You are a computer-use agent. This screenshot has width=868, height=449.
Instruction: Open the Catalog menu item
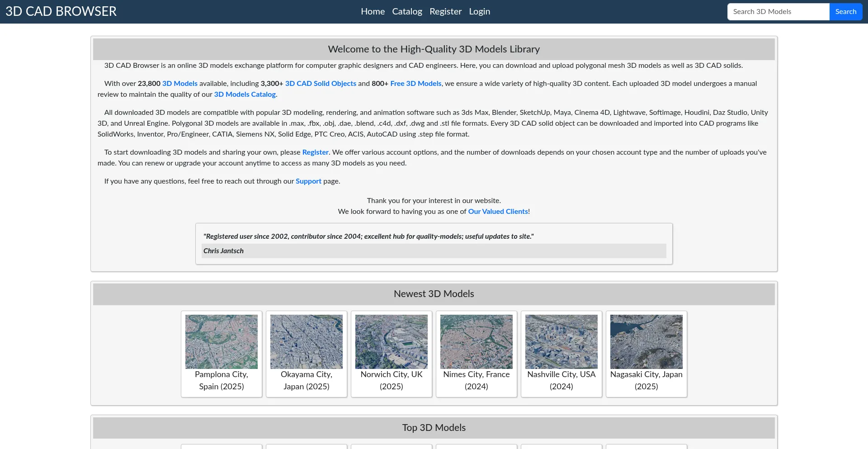click(407, 11)
